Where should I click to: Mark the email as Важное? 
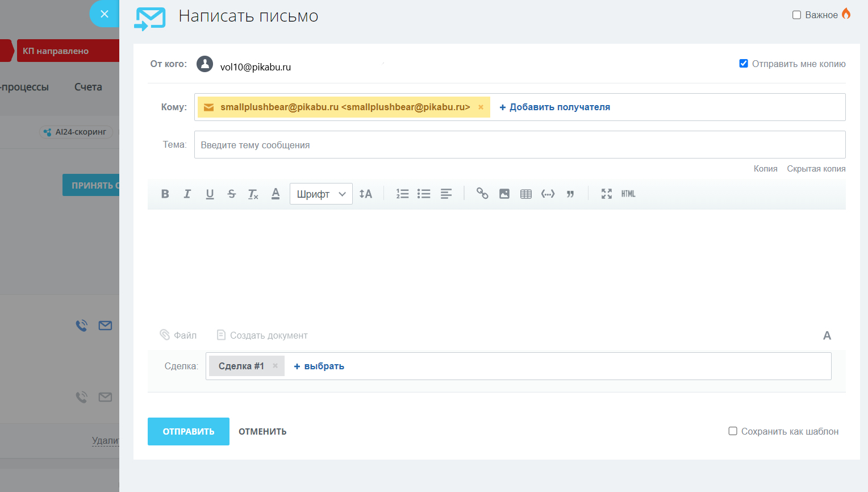797,15
